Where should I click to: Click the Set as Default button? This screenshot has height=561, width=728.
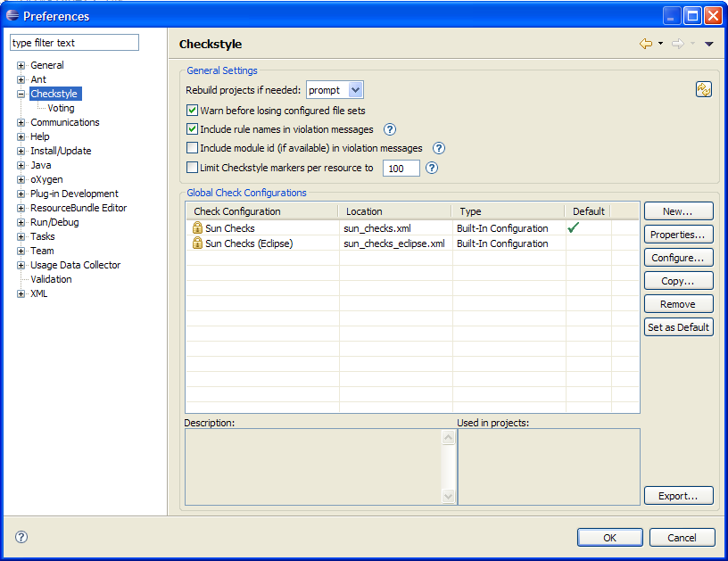pyautogui.click(x=678, y=327)
